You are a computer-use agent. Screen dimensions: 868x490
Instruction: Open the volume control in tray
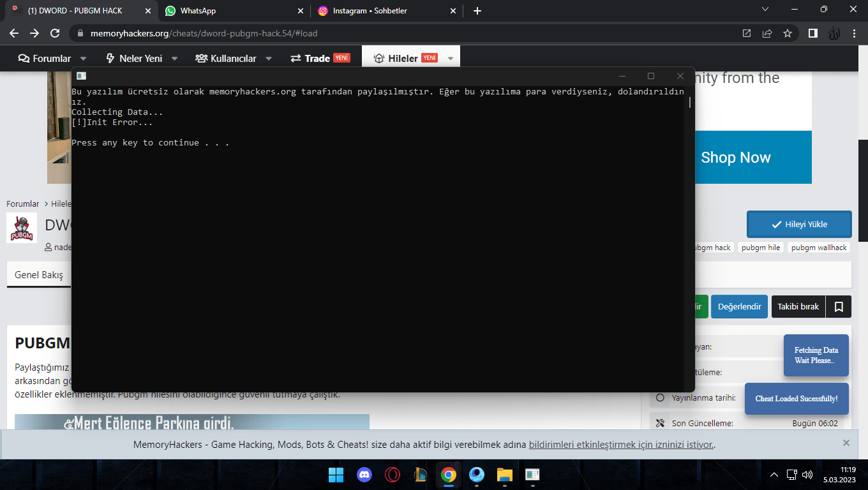(x=807, y=475)
